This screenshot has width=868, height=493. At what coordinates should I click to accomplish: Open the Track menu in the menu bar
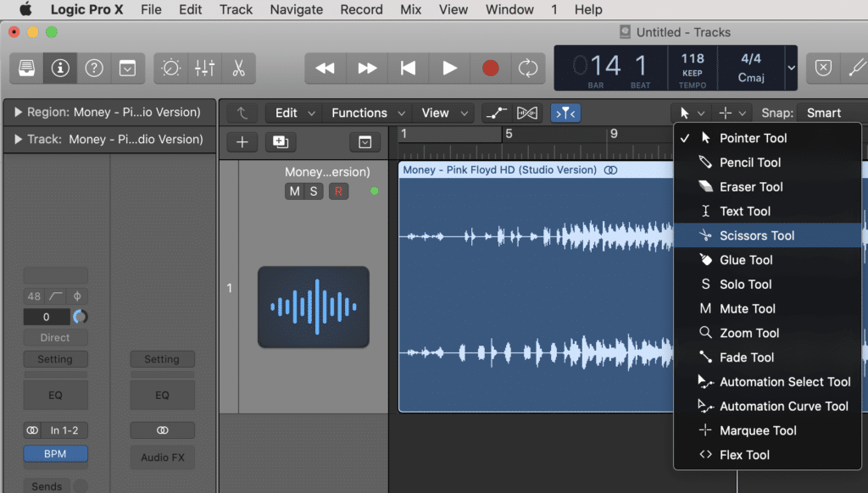[x=236, y=9]
